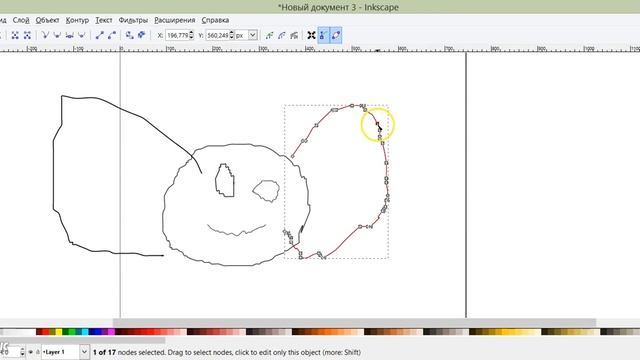
Task: Click the X coordinate spinner arrows
Action: point(191,36)
